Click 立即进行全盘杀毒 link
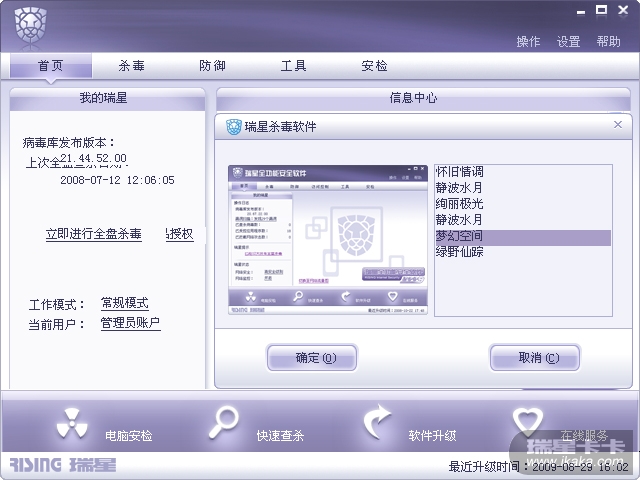The width and height of the screenshot is (640, 480). tap(93, 234)
